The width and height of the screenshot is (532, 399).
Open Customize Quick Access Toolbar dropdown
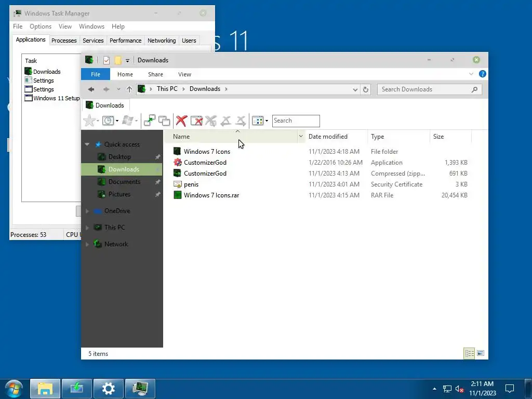pyautogui.click(x=128, y=60)
